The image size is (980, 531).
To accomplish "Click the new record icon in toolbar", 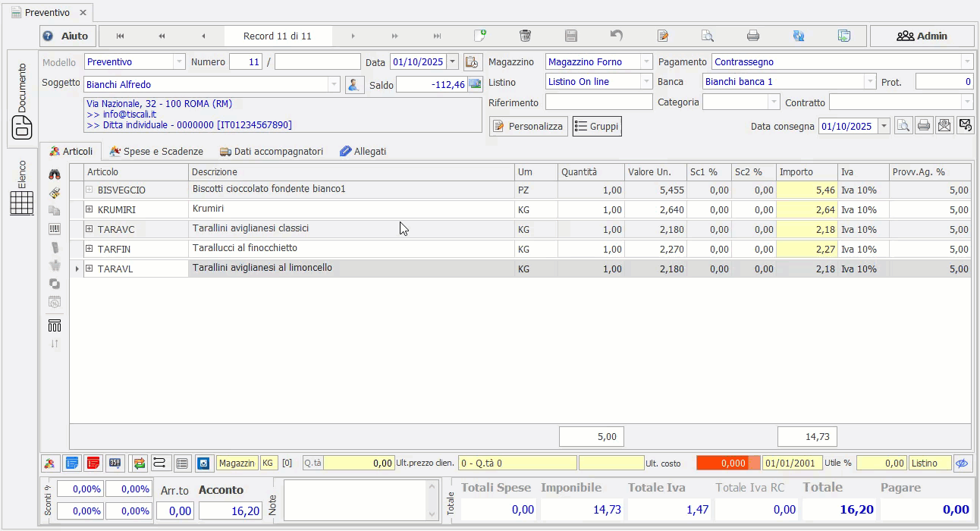I will click(479, 36).
